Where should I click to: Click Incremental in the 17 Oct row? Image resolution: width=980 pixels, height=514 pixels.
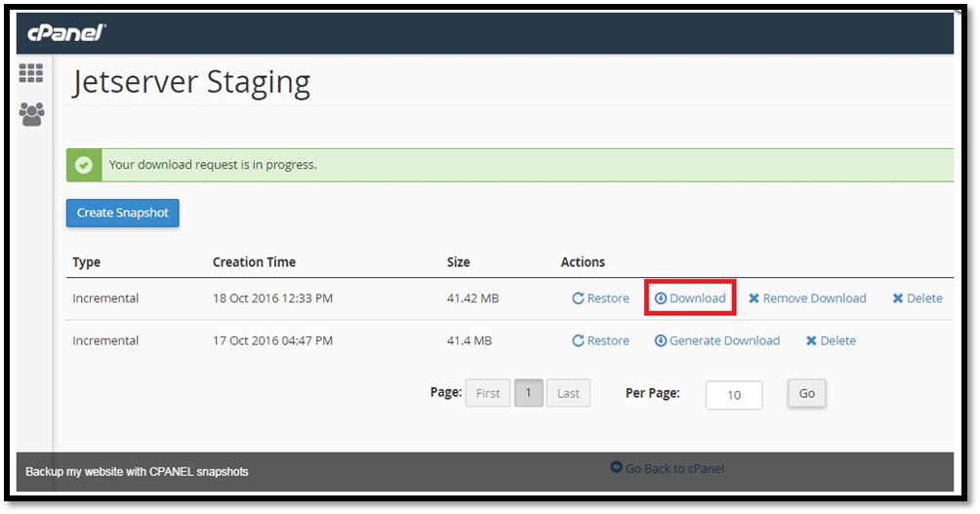(x=105, y=341)
